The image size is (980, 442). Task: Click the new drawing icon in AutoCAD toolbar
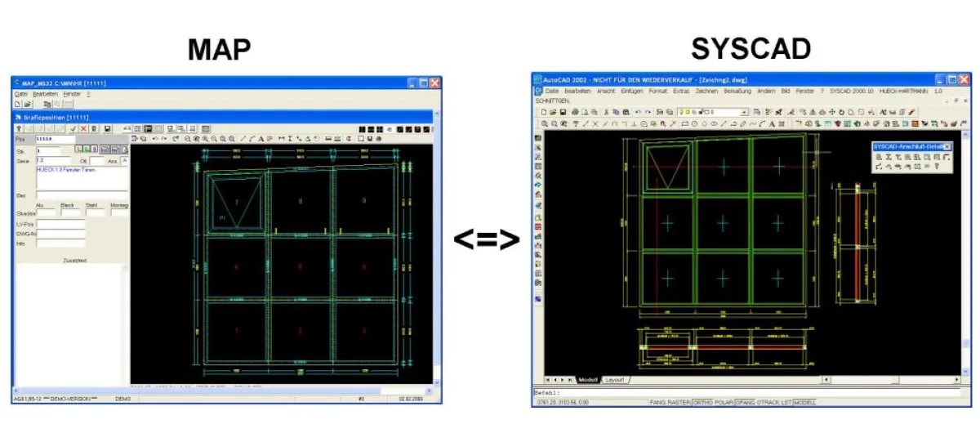(544, 112)
